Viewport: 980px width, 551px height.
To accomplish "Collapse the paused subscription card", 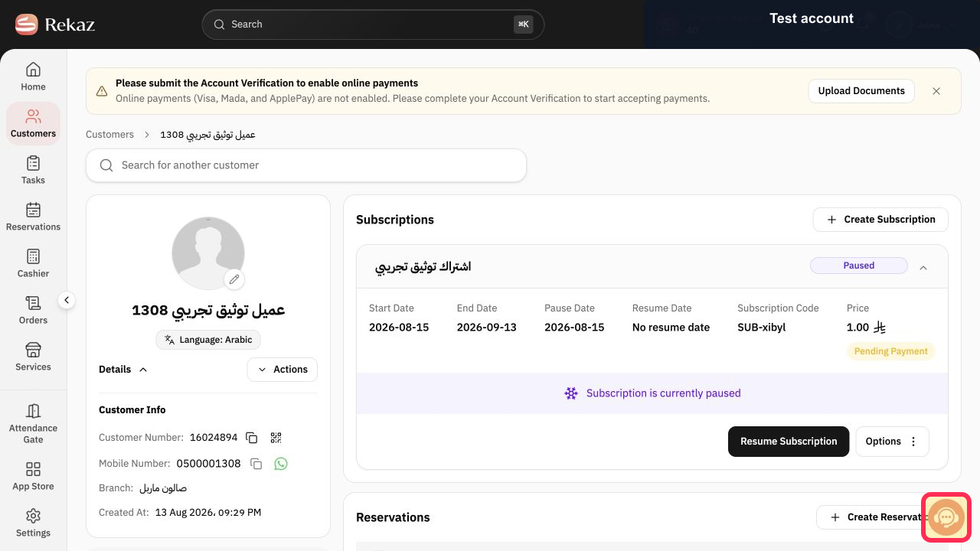I will tap(923, 267).
